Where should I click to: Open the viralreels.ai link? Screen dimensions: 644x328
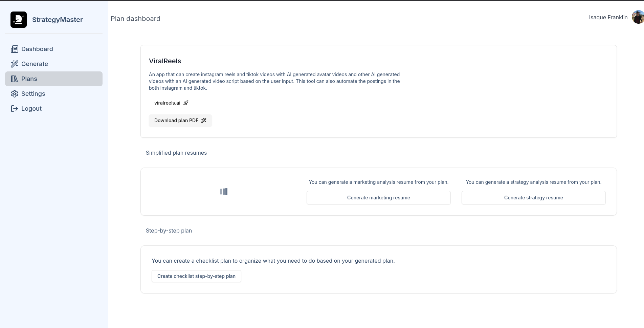tap(167, 103)
